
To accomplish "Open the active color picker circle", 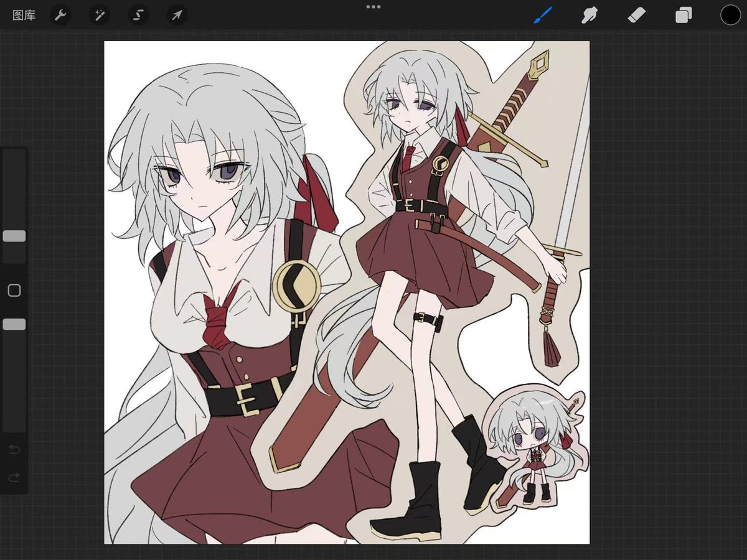I will 731,15.
